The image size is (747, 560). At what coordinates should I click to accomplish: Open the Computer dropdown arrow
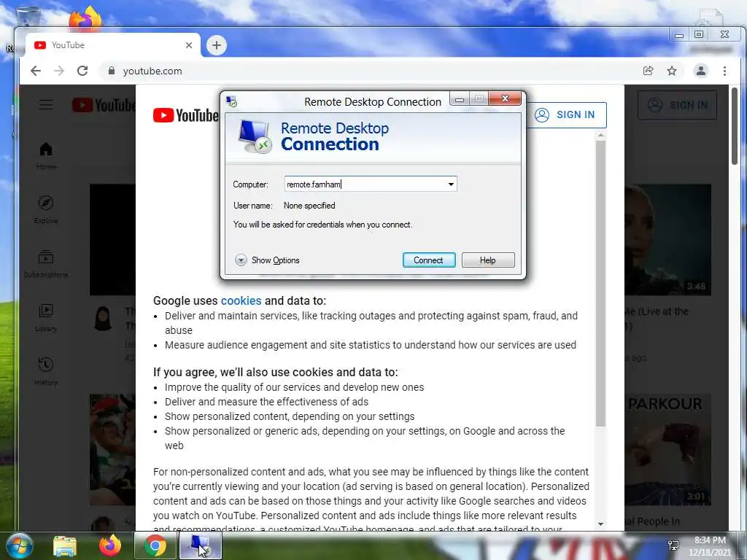click(451, 184)
